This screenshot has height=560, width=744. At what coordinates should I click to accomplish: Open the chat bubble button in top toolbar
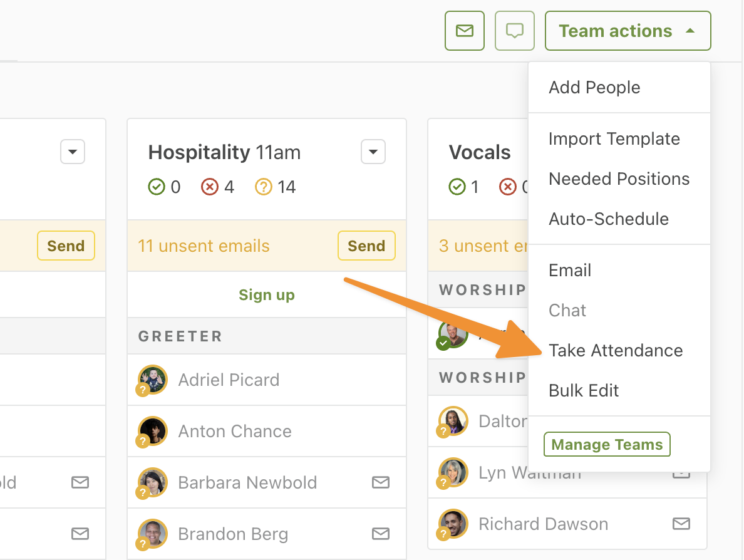[514, 31]
